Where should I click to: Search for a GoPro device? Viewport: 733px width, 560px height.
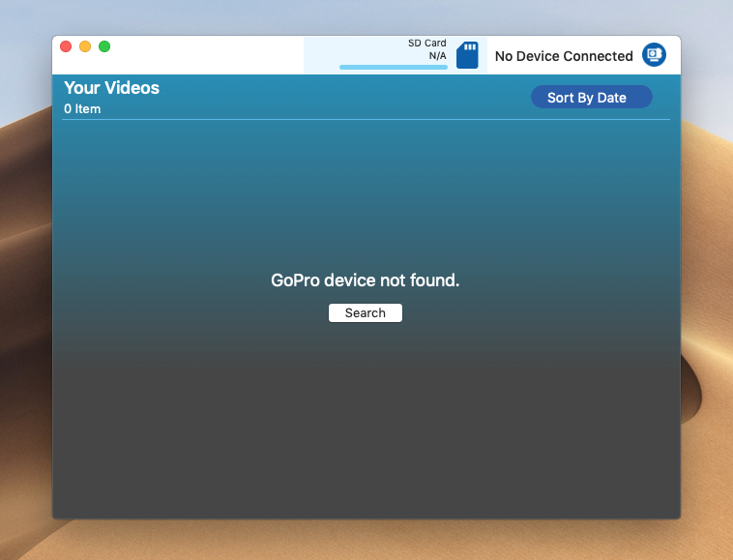click(366, 312)
